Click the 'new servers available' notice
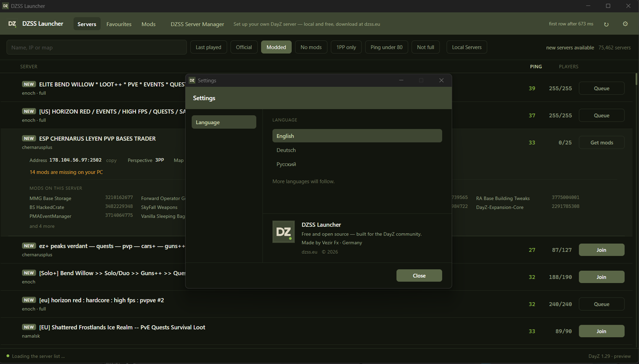639x364 pixels. pyautogui.click(x=570, y=48)
